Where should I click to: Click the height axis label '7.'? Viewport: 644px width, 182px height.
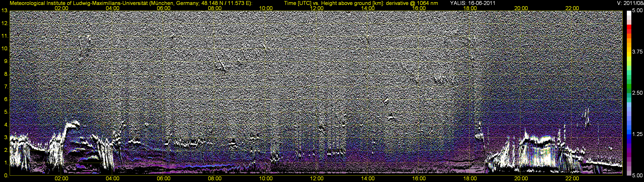[6, 87]
